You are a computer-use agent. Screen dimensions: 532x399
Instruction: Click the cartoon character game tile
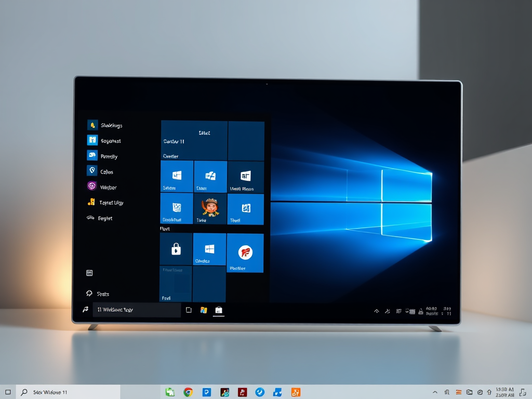210,208
